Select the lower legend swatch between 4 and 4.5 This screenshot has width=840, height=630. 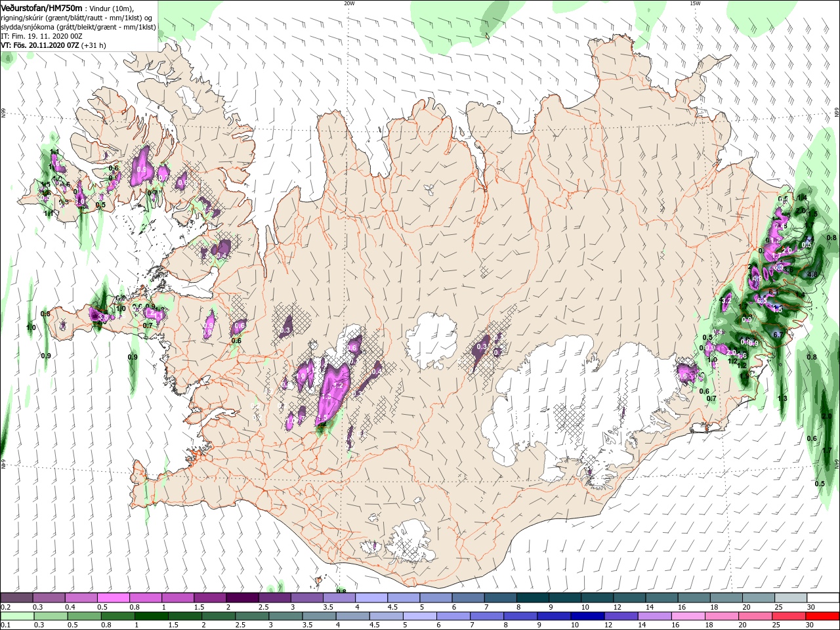tap(352, 616)
